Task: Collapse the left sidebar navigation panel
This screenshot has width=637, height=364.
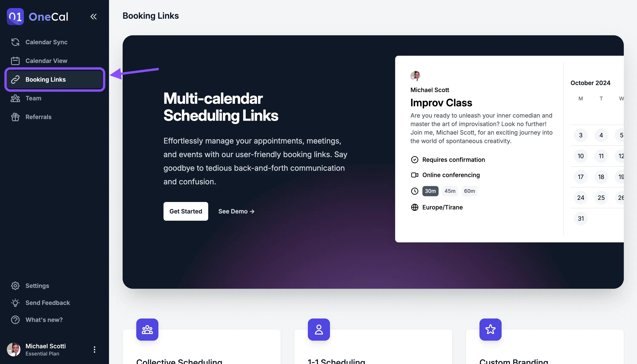Action: pos(93,17)
